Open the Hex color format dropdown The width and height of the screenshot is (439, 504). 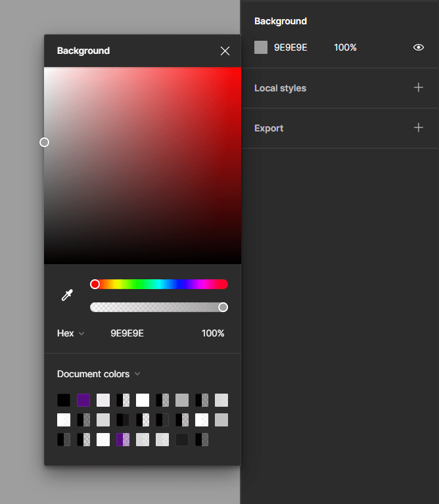(x=70, y=334)
